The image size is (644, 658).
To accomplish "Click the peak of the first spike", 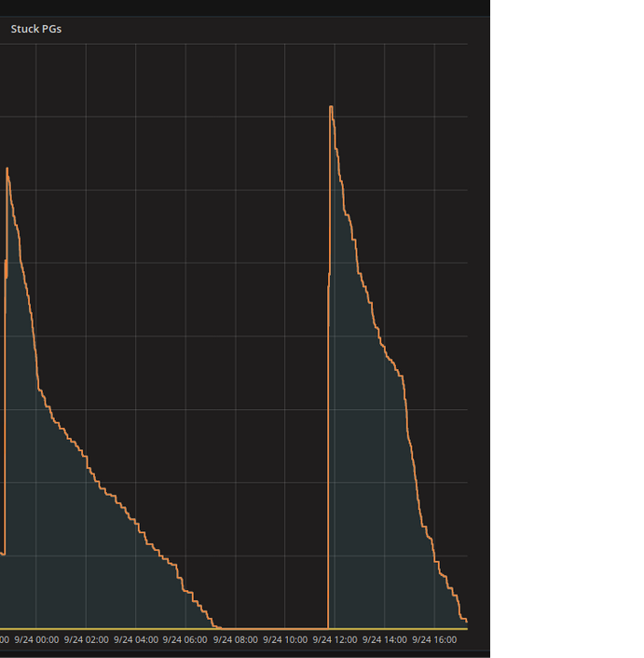I will 7,169.
